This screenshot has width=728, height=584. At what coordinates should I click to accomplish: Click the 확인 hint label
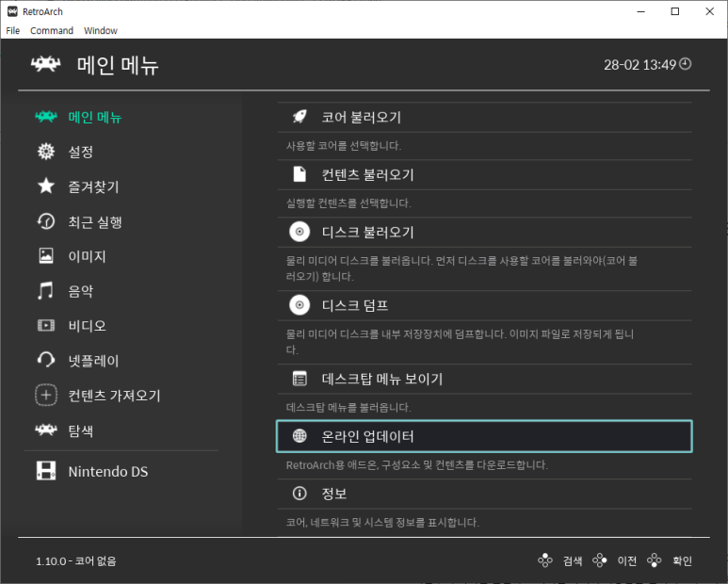pos(682,560)
